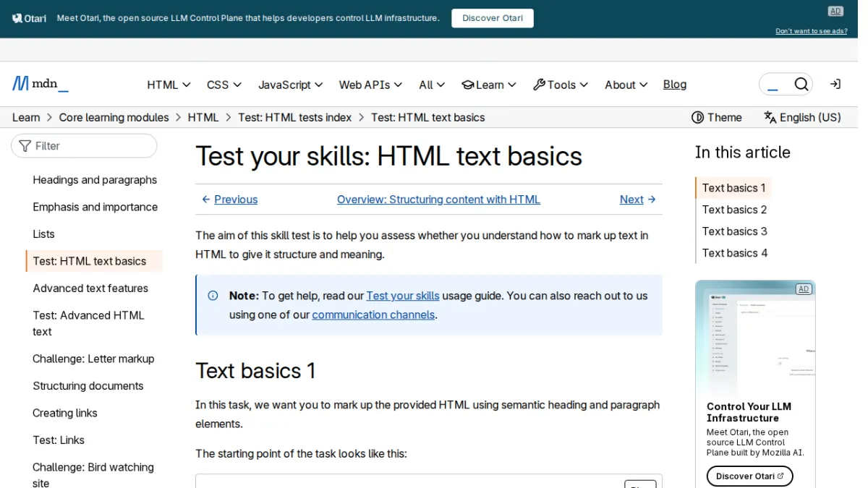868x488 pixels.
Task: Click the MDN logo in the header
Action: tap(41, 85)
